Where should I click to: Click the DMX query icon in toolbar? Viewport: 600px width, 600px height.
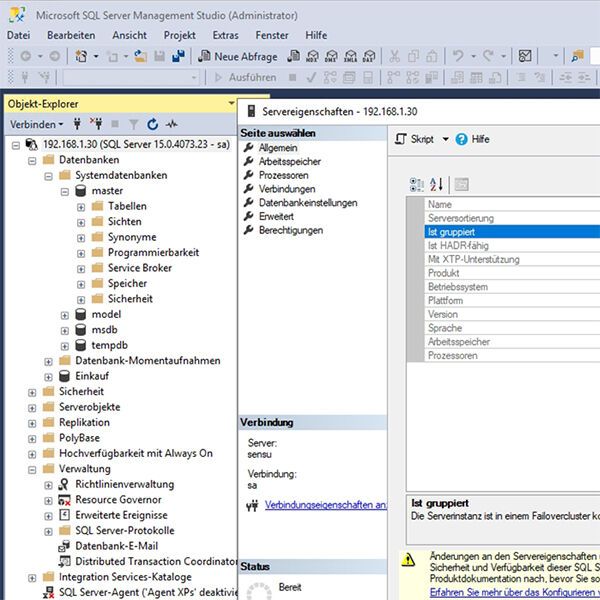331,57
